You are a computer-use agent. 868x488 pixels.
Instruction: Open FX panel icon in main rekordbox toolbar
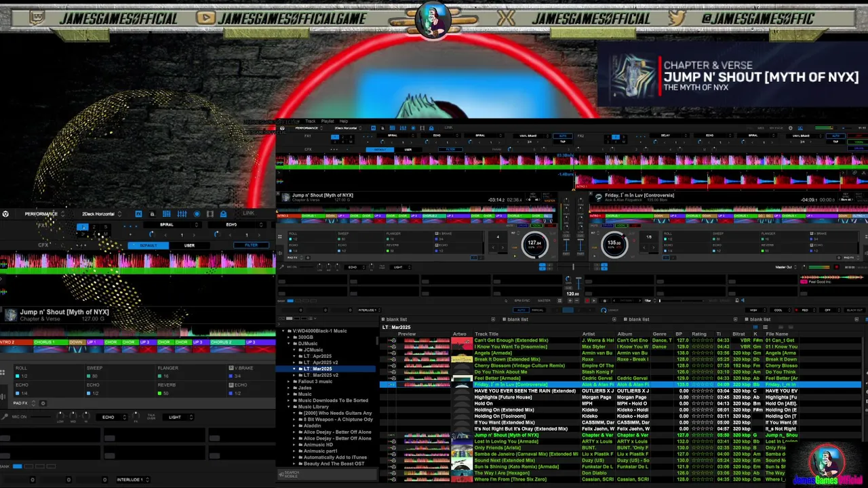tap(374, 128)
